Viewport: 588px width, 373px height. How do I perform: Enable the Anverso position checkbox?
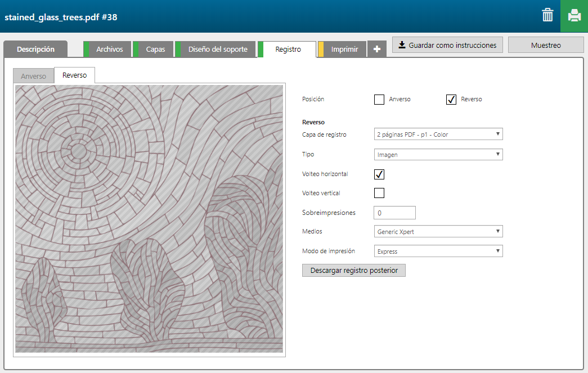coord(379,100)
